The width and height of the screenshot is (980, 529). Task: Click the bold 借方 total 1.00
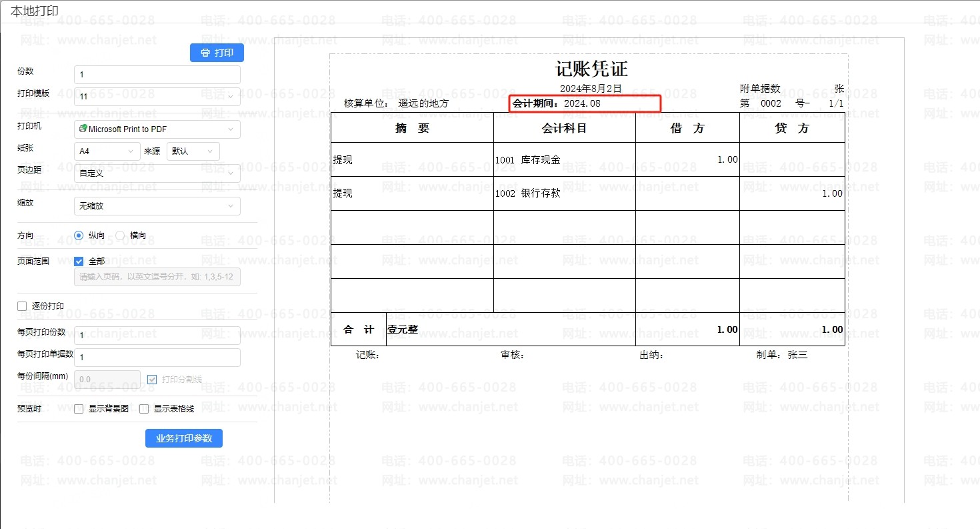727,330
